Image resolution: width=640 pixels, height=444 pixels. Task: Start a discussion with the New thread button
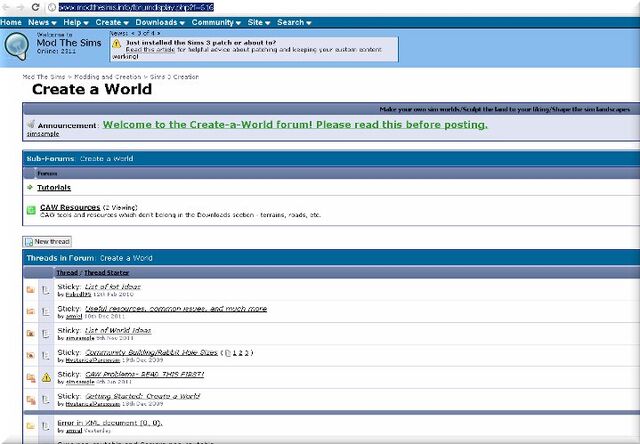[x=47, y=242]
